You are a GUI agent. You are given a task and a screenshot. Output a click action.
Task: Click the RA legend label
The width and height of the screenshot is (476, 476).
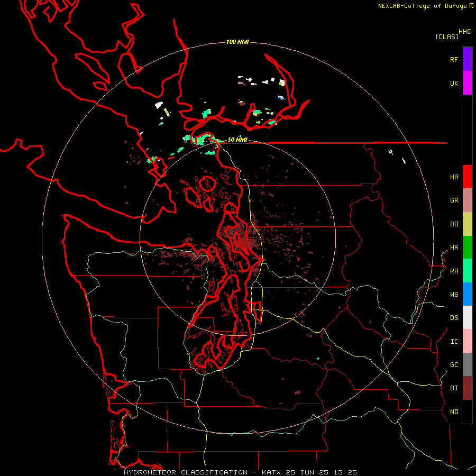coord(454,271)
